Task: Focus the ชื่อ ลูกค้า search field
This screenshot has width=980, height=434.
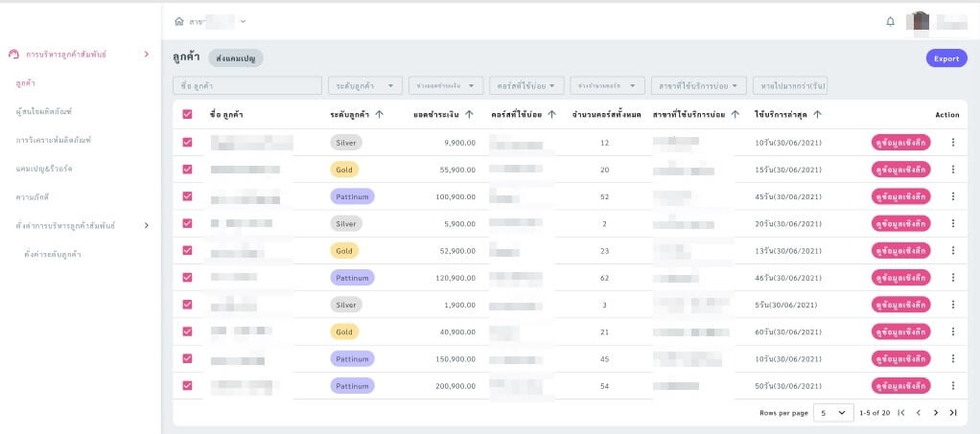Action: click(x=247, y=85)
